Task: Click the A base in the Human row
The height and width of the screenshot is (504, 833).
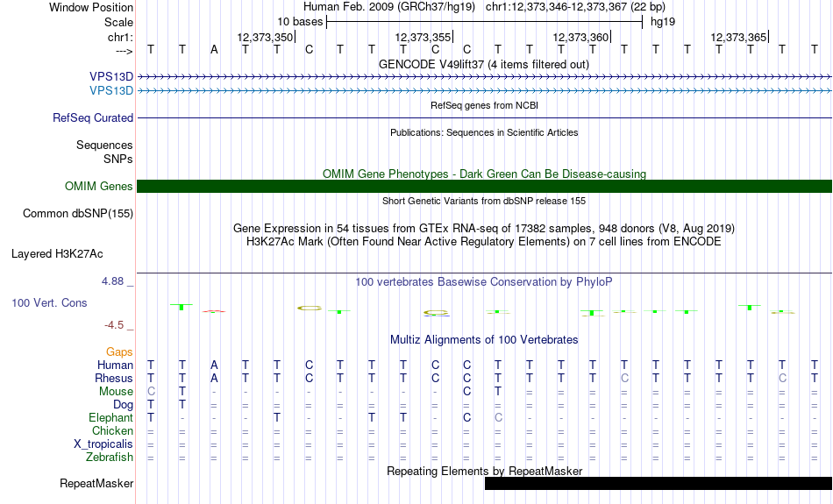Action: (x=214, y=366)
